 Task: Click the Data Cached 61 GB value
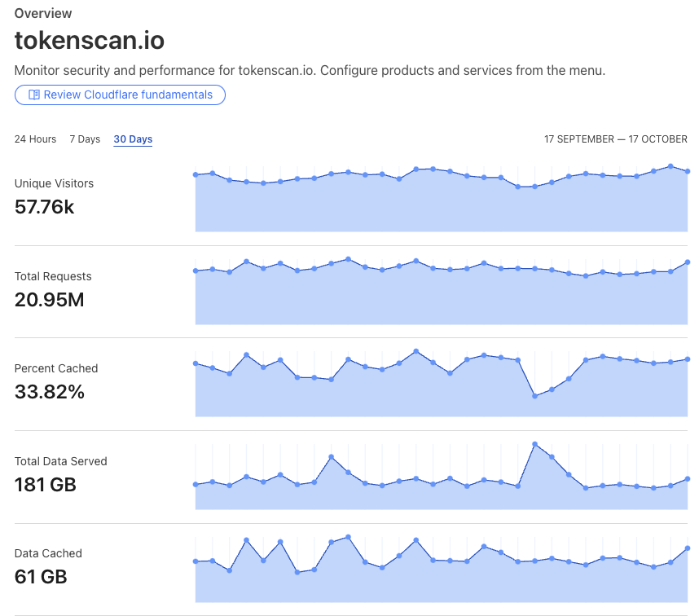[41, 577]
